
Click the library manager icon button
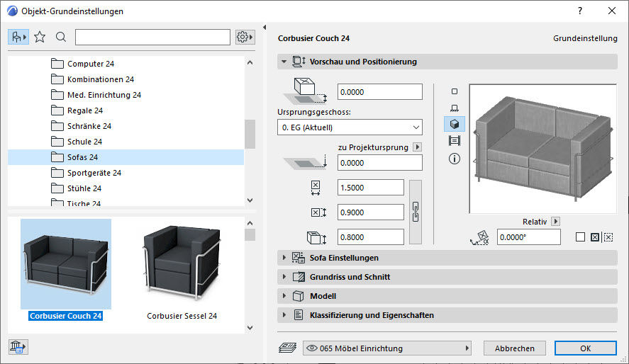pos(18,347)
